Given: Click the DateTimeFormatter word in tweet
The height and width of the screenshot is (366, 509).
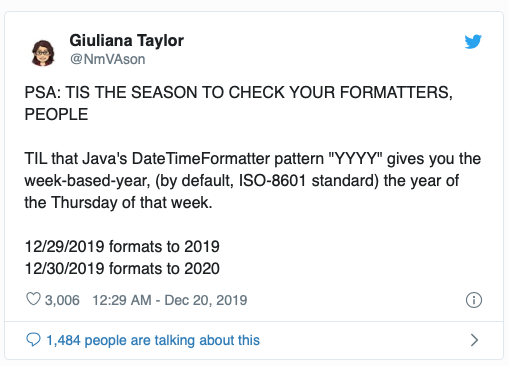Looking at the screenshot, I should pos(201,159).
